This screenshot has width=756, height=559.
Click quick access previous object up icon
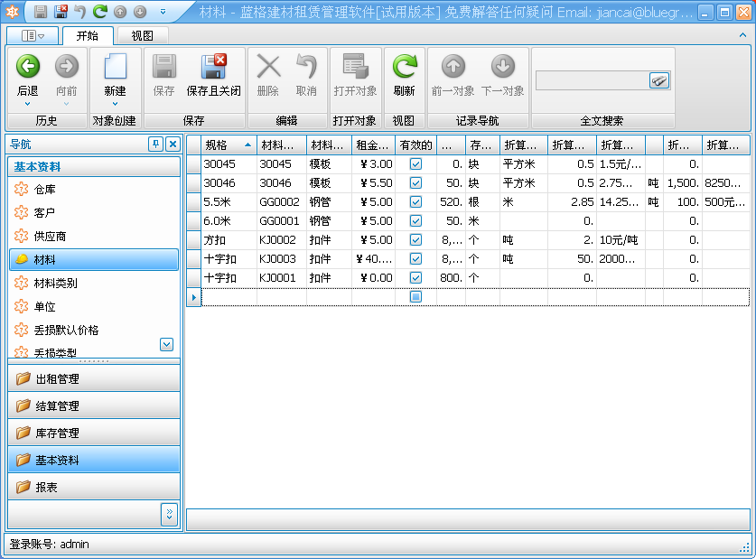click(120, 12)
